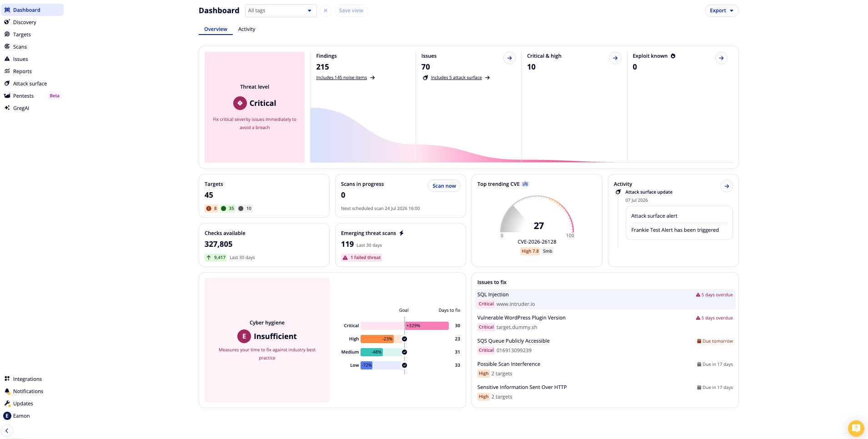Collapse the sidebar with the chevron button
This screenshot has height=439, width=868.
[7, 431]
